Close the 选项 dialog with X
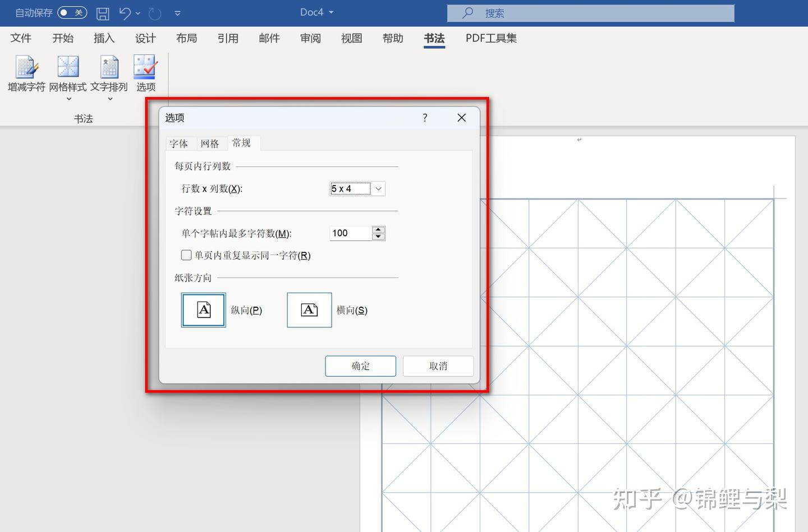This screenshot has height=532, width=808. (x=462, y=118)
